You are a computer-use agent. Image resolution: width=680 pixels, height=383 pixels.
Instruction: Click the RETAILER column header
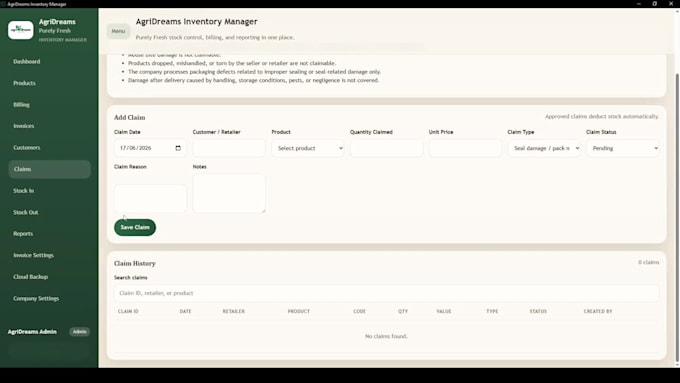(234, 311)
